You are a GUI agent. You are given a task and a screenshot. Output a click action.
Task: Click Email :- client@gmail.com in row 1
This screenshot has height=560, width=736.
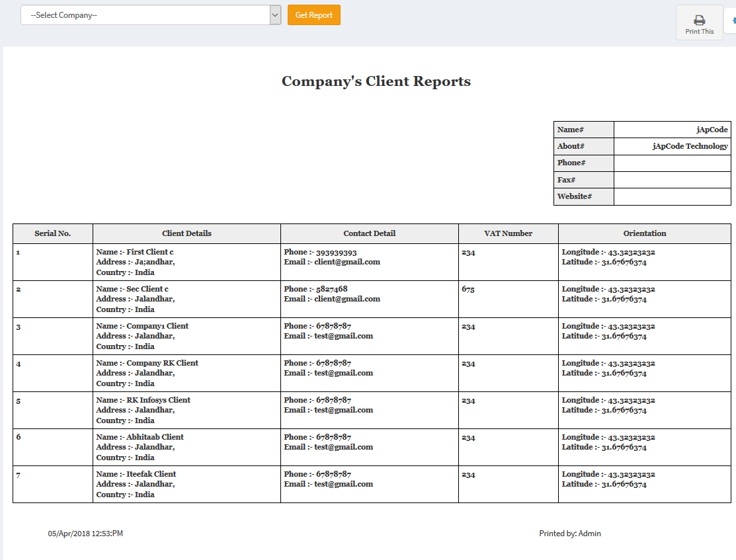pyautogui.click(x=332, y=262)
